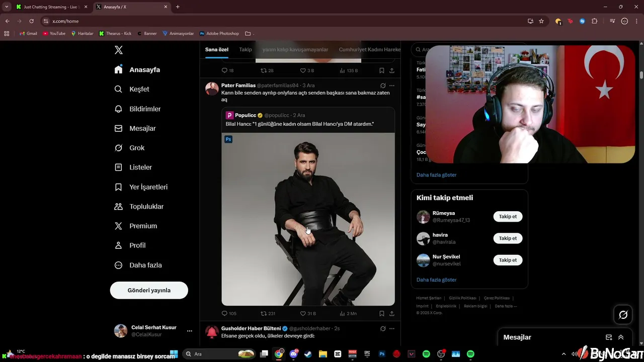This screenshot has width=644, height=362.
Task: Open new Chrome tab with plus
Action: (178, 7)
